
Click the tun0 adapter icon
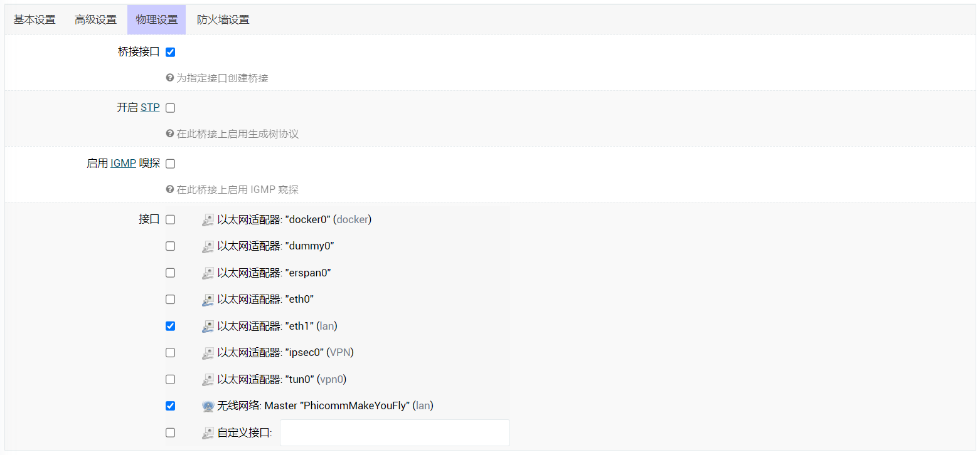pos(208,380)
